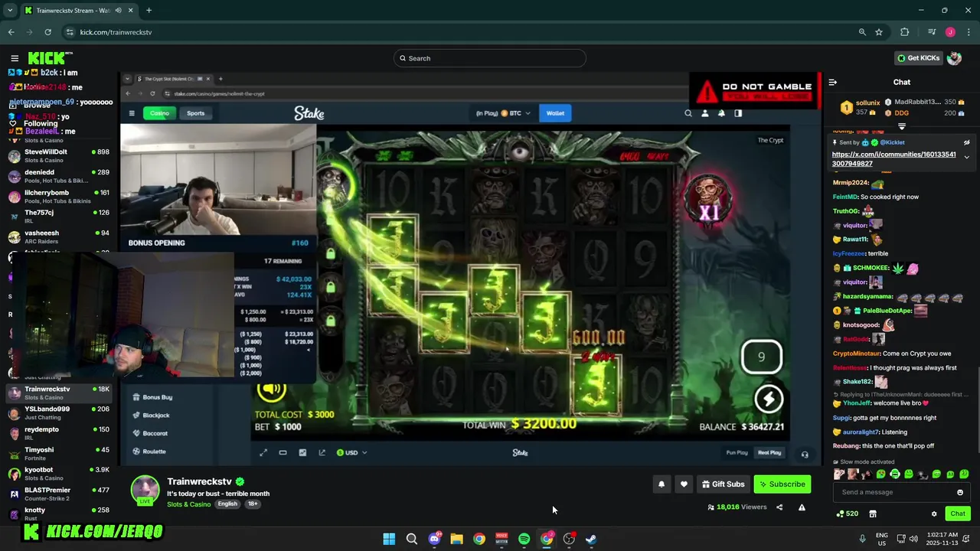This screenshot has height=551, width=980.
Task: Hide the pinned Kicklet message
Action: point(966,142)
